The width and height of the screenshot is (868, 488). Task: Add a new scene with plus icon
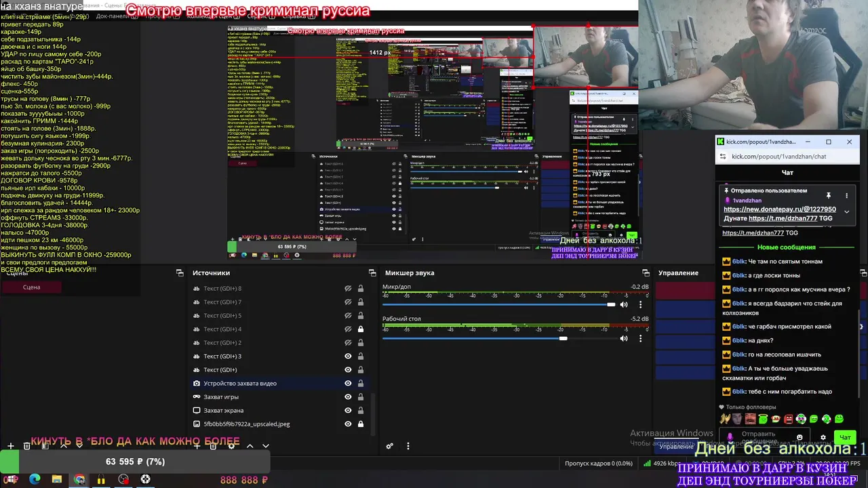pos(11,446)
